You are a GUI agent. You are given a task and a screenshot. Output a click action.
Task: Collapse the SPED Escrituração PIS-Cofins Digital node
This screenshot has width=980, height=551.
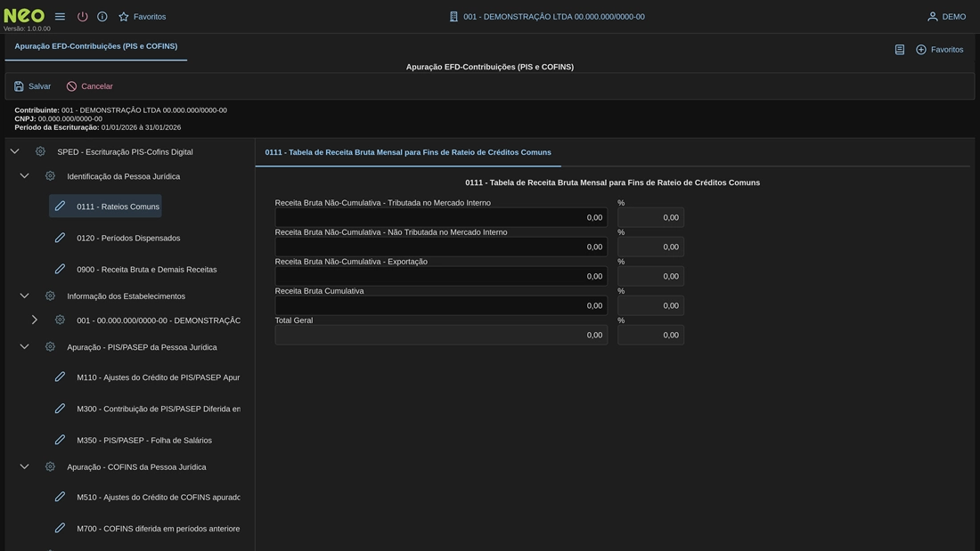(x=14, y=151)
